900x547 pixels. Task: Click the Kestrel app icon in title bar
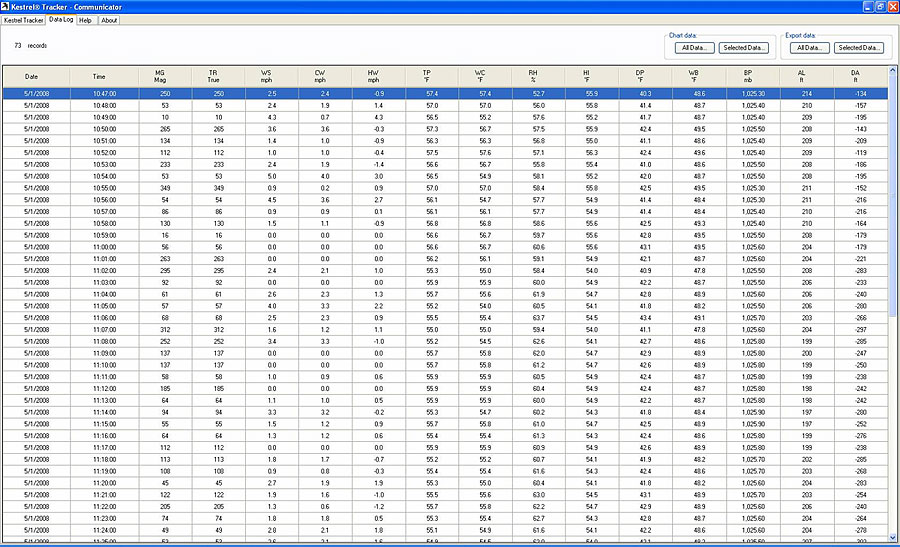tap(5, 7)
